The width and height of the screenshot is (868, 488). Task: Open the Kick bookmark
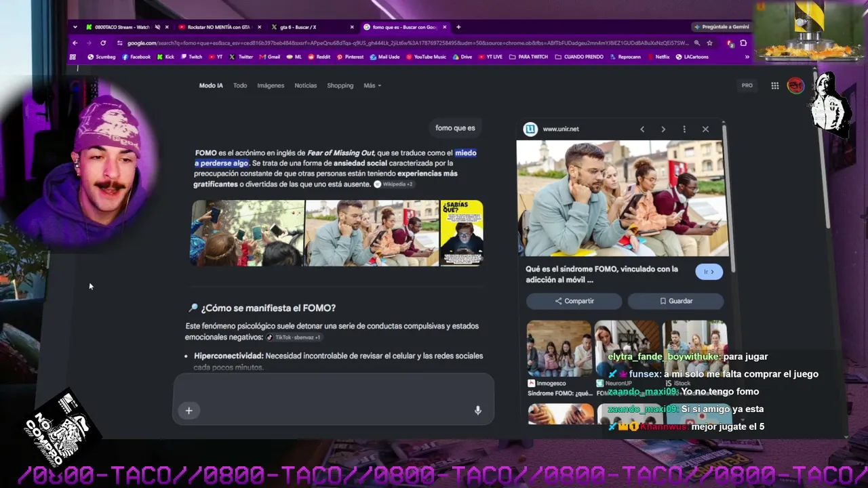(165, 57)
